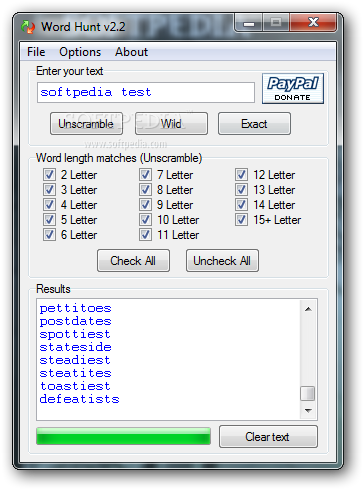Click the results scrollbar up arrow

[x=308, y=309]
